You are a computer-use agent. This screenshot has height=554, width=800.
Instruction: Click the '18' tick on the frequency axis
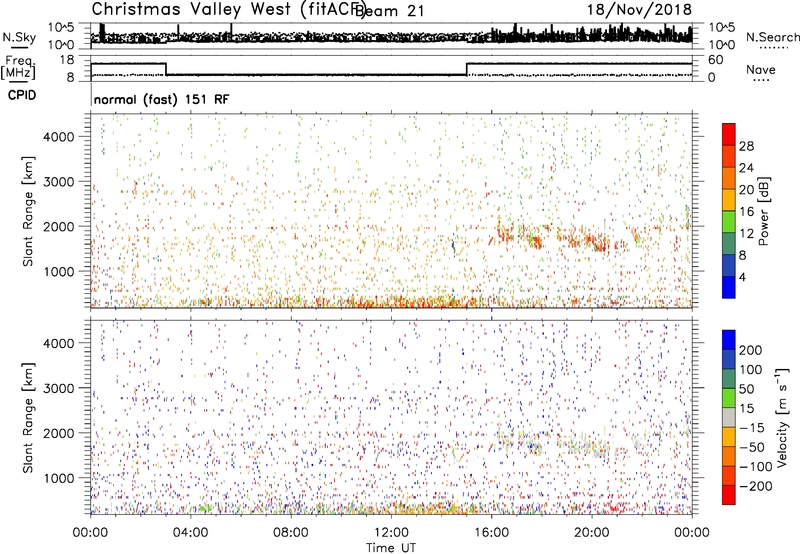click(67, 60)
